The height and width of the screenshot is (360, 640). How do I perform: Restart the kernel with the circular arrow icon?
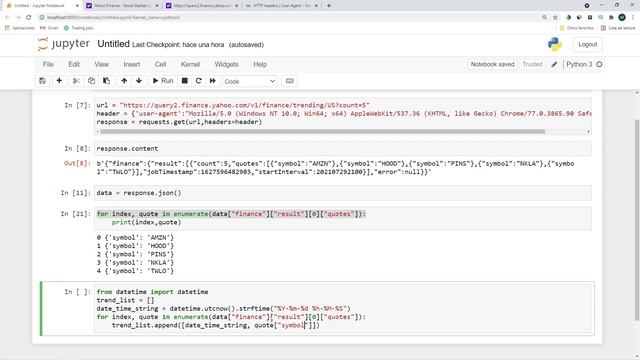click(x=198, y=81)
